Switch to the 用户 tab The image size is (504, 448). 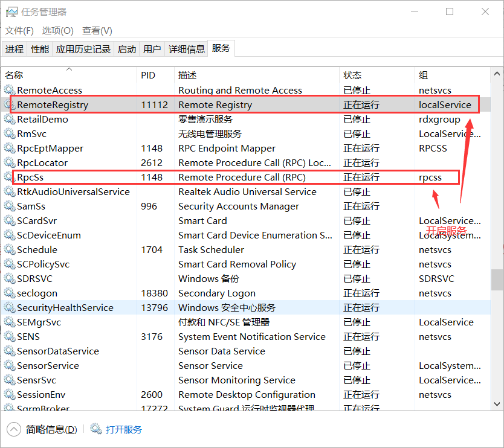pos(152,49)
